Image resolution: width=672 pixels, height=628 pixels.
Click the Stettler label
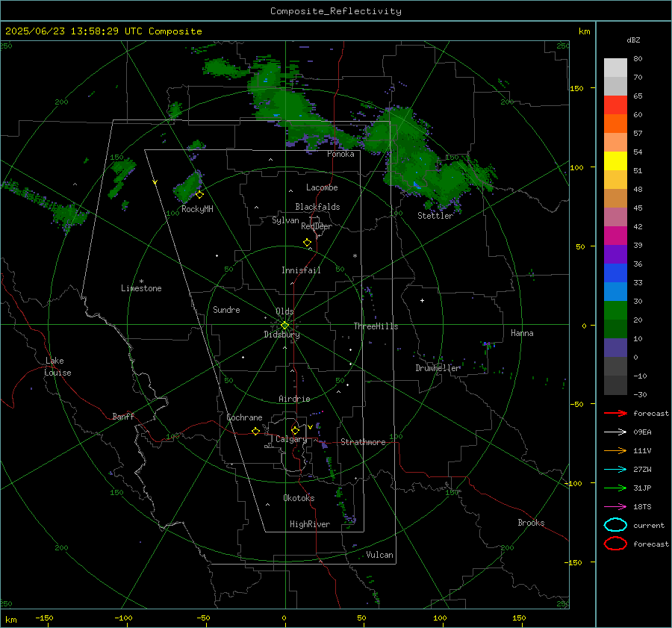[x=435, y=216]
